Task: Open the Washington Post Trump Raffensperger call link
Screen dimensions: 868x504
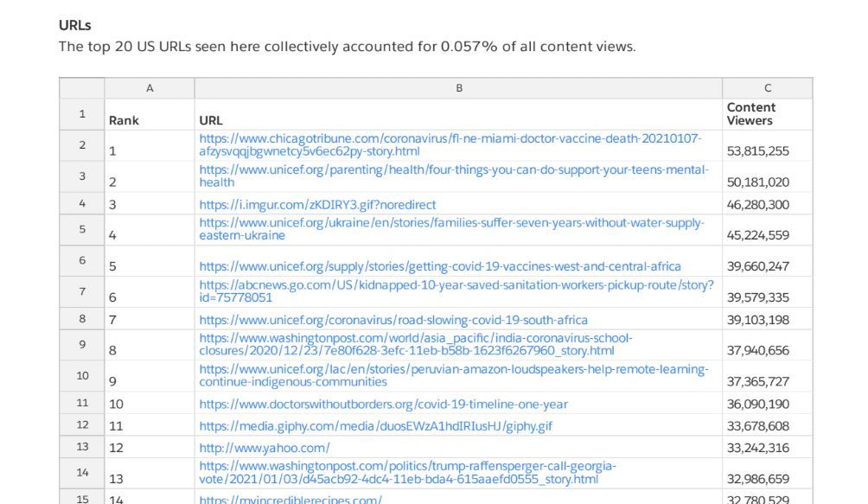Action: pyautogui.click(x=407, y=467)
